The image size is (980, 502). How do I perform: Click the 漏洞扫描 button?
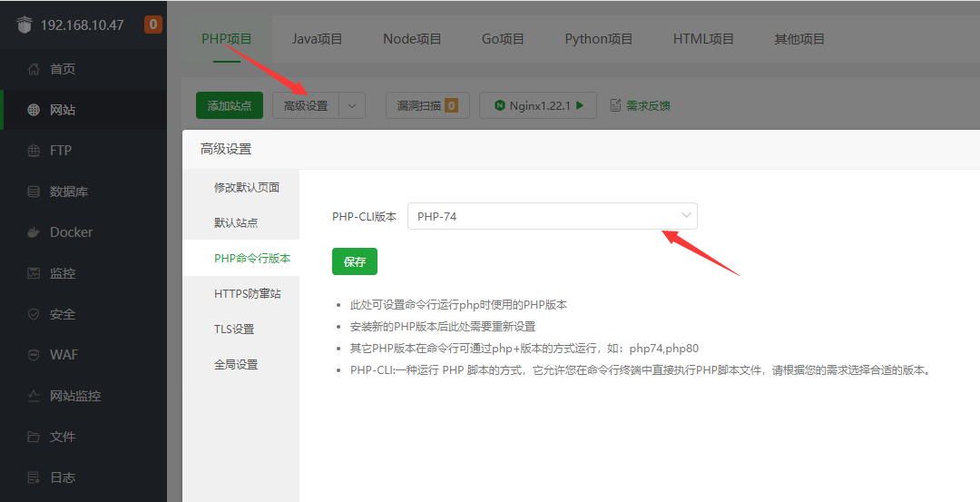point(427,105)
